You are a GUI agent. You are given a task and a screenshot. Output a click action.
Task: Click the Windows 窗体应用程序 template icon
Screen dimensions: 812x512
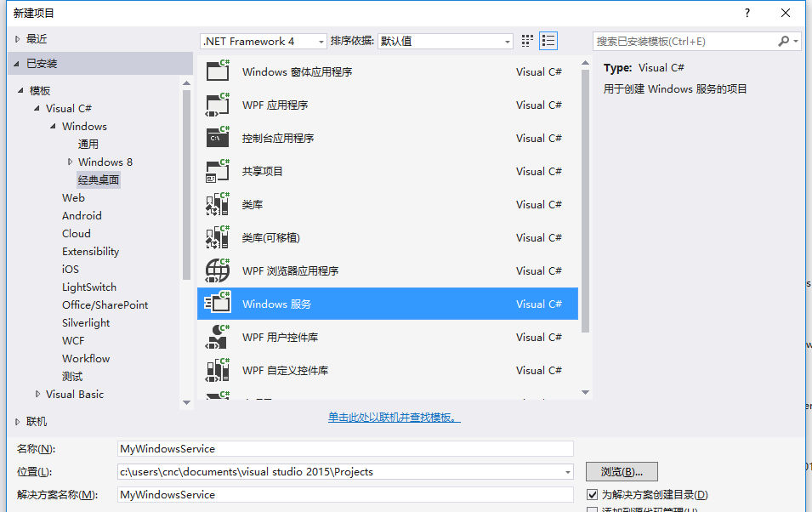[x=218, y=71]
